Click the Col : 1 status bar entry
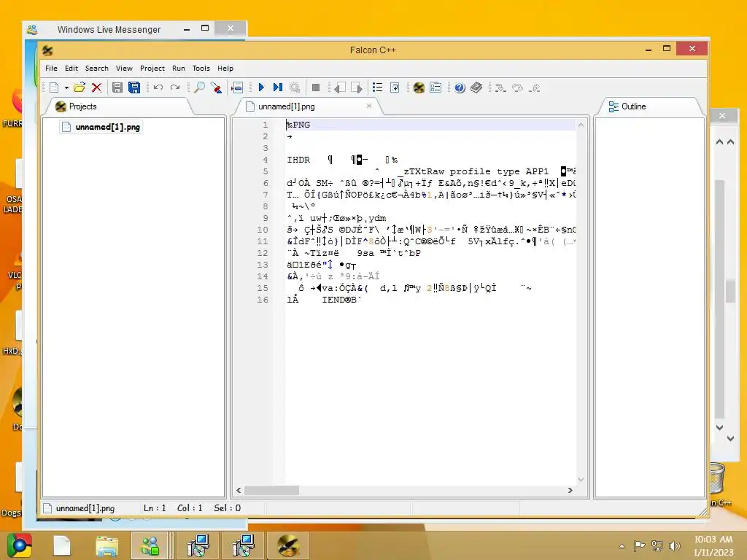Image resolution: width=747 pixels, height=560 pixels. point(190,508)
